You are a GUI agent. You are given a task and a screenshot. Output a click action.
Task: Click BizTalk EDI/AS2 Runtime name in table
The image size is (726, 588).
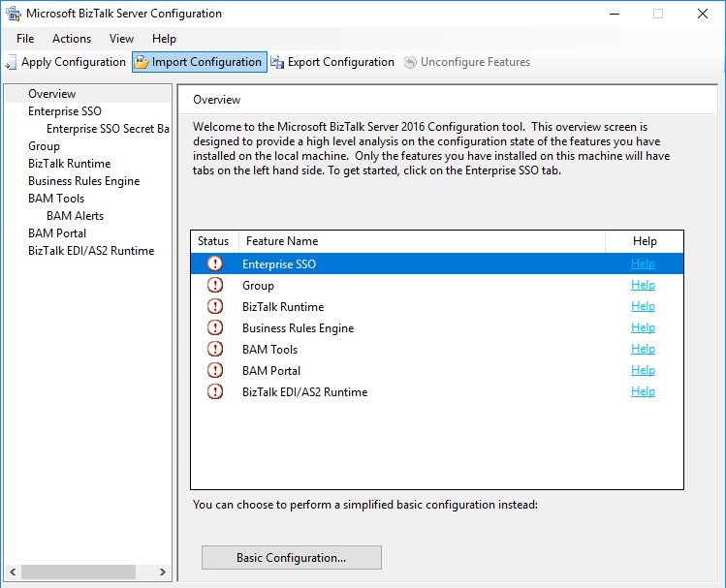tap(305, 392)
